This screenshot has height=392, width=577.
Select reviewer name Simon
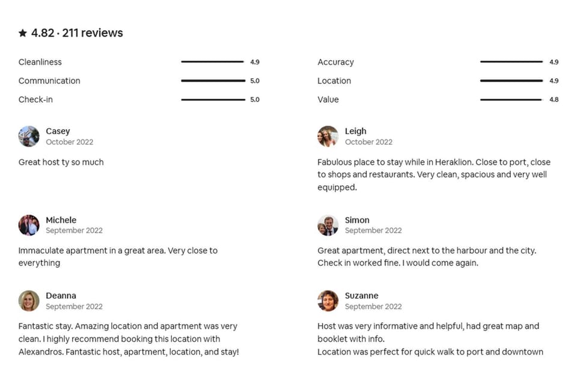click(x=357, y=220)
